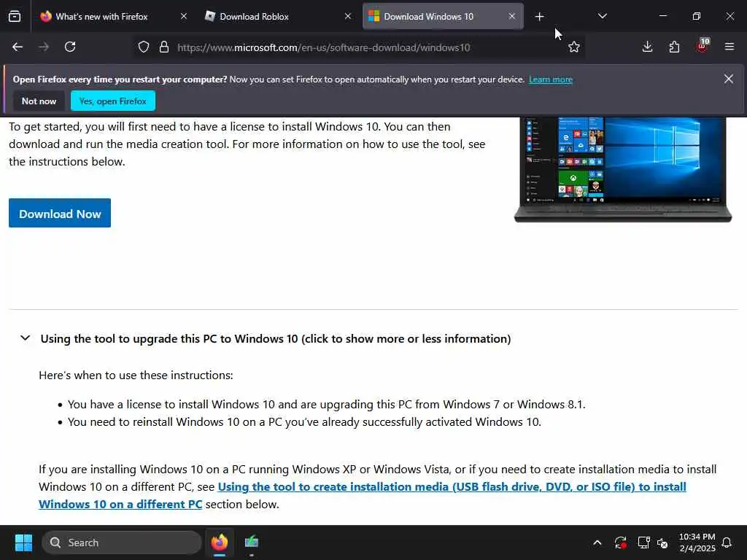Image resolution: width=747 pixels, height=560 pixels.
Task: Open the clock showing 10:34 PM
Action: (697, 542)
